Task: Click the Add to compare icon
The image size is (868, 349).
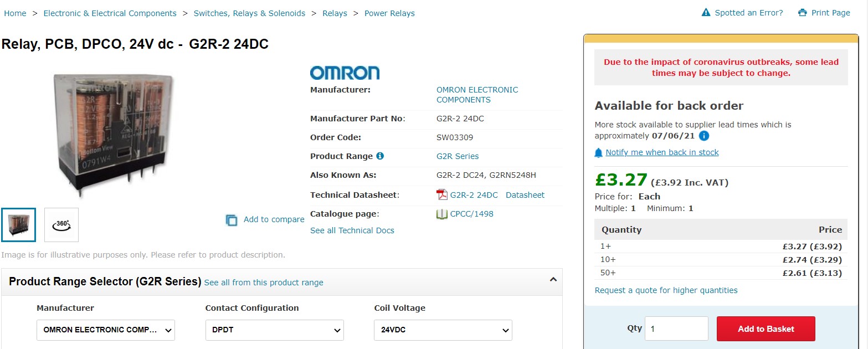Action: (232, 220)
